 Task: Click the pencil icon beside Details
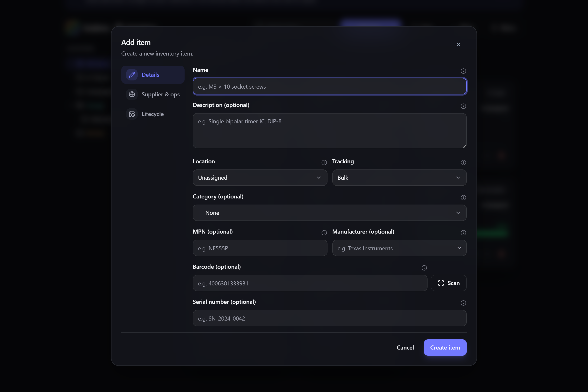(132, 75)
